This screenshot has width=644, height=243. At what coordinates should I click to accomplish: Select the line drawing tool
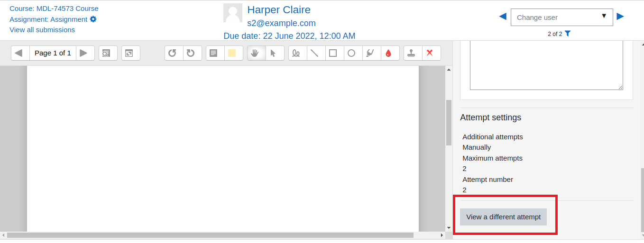point(316,53)
